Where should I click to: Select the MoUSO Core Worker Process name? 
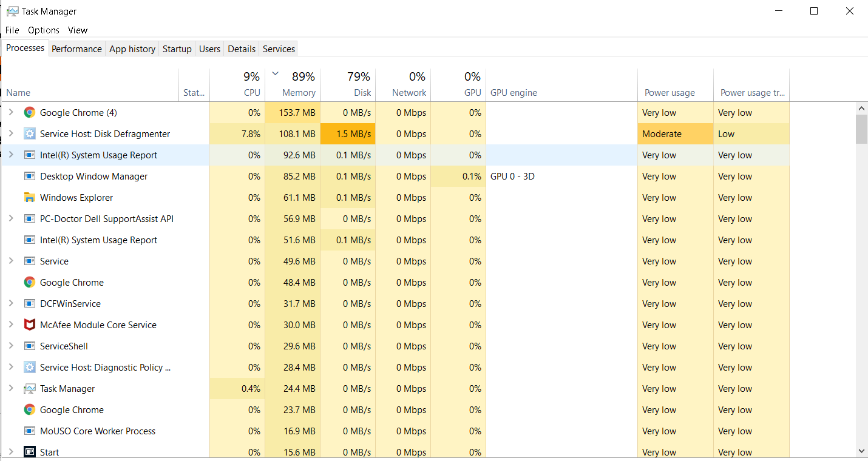[x=98, y=431]
